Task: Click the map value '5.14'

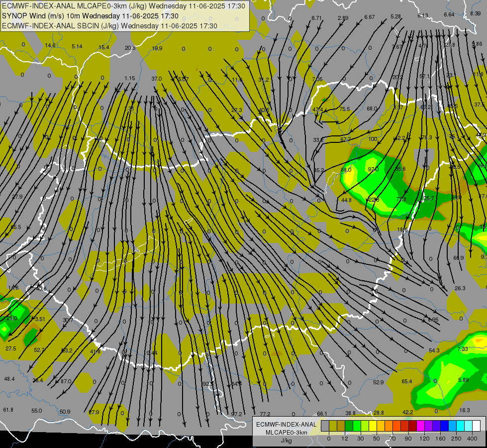Action: tap(77, 46)
